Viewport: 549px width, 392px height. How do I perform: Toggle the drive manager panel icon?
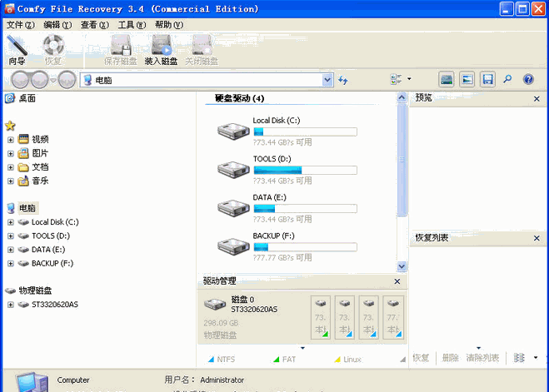click(447, 79)
